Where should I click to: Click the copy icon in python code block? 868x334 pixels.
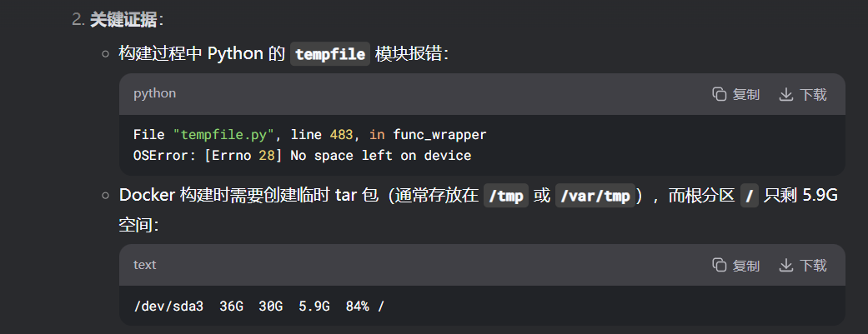pos(719,94)
